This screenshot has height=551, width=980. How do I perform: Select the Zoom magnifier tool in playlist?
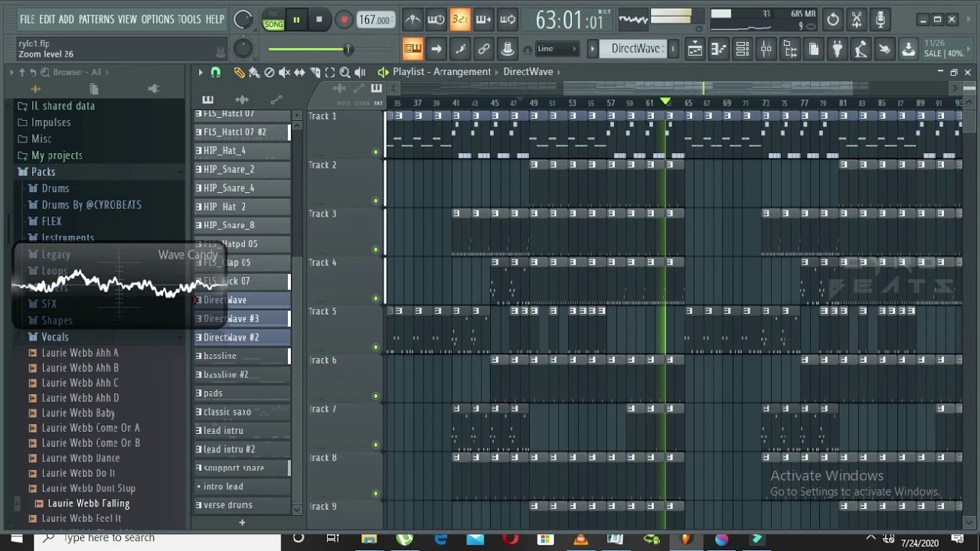click(x=345, y=72)
